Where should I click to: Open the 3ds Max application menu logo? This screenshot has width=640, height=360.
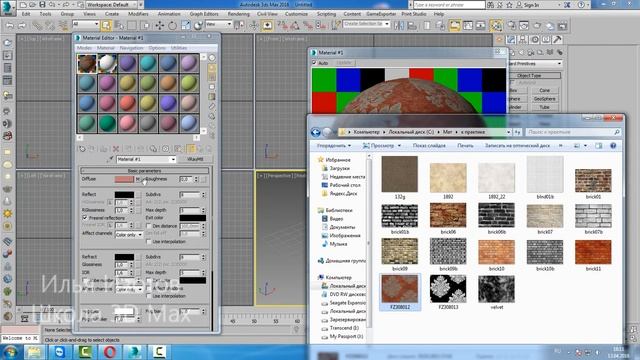[x=8, y=7]
